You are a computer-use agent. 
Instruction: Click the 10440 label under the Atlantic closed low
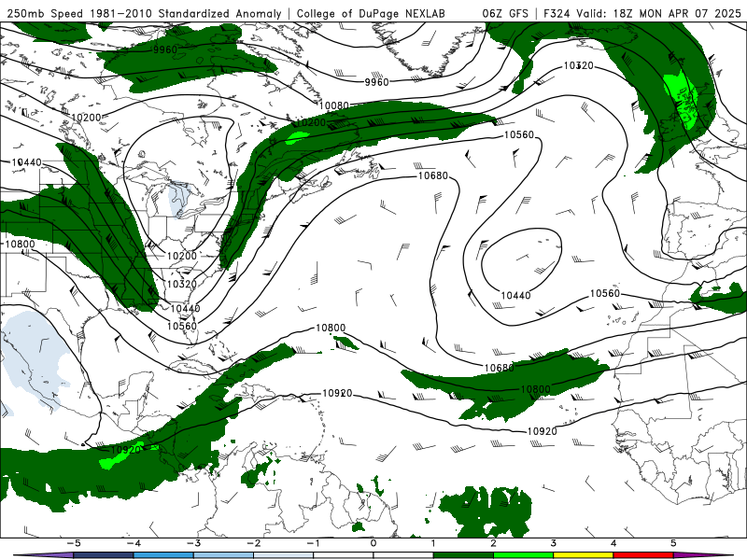515,295
